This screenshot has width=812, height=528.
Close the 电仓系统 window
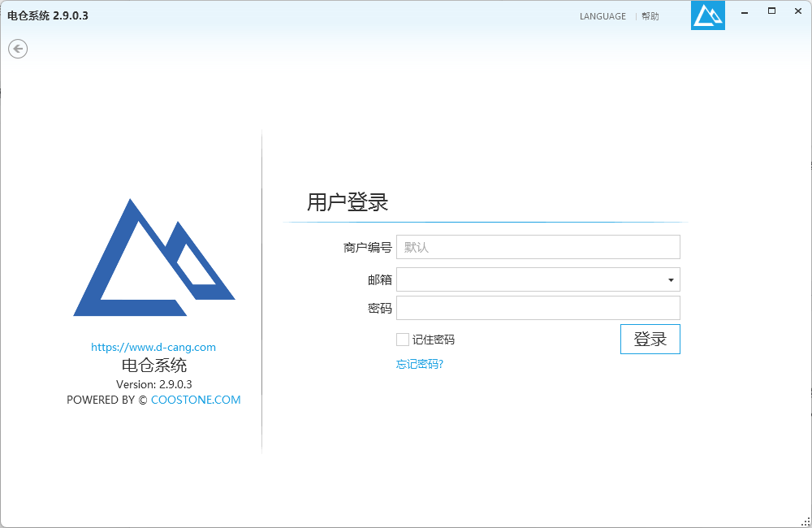tap(798, 11)
